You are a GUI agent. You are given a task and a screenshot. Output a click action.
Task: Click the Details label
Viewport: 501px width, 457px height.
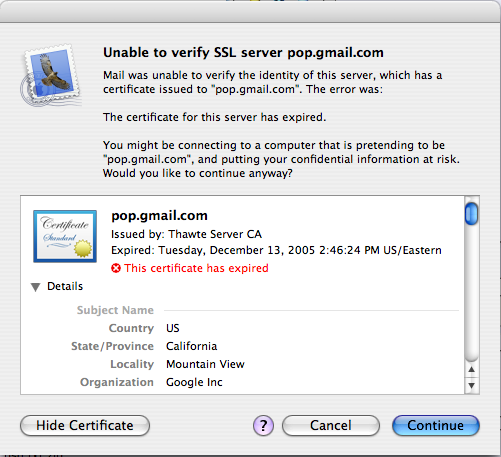click(65, 286)
